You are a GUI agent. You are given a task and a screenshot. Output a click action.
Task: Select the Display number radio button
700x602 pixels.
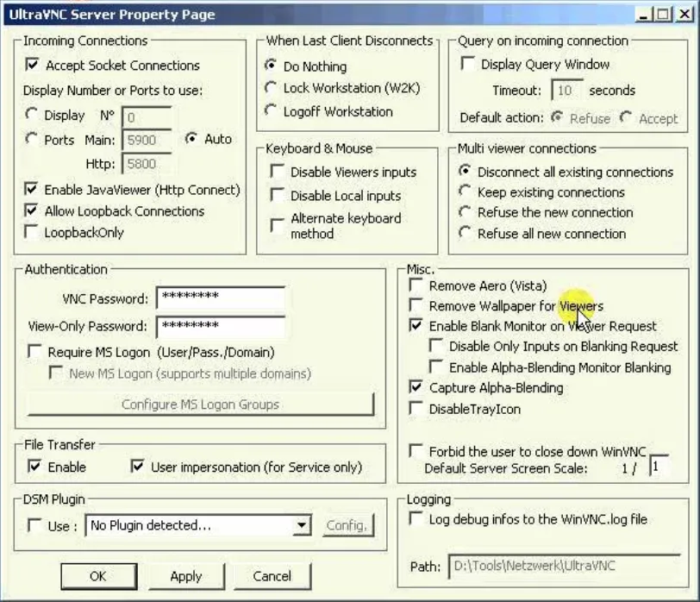(x=31, y=114)
